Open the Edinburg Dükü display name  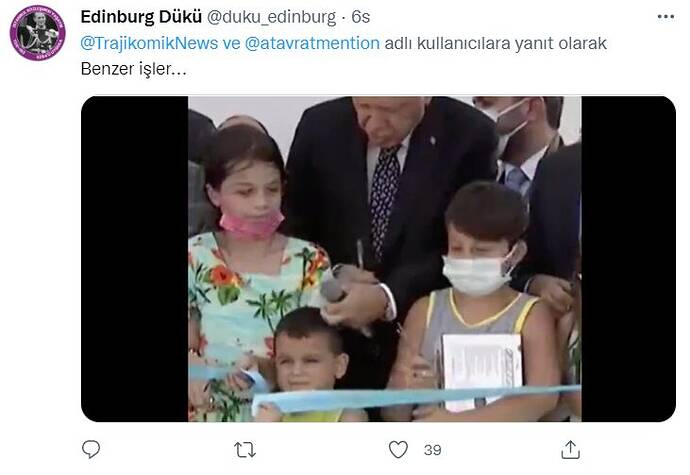coord(141,17)
